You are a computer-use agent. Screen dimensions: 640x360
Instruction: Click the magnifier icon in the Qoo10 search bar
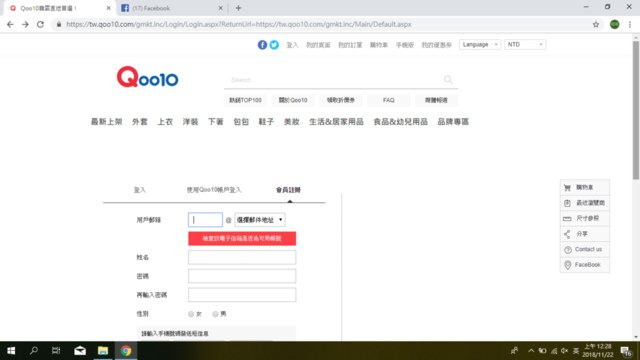coord(448,79)
